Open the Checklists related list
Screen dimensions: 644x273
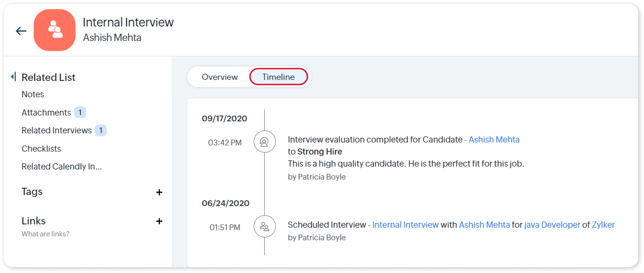[41, 149]
